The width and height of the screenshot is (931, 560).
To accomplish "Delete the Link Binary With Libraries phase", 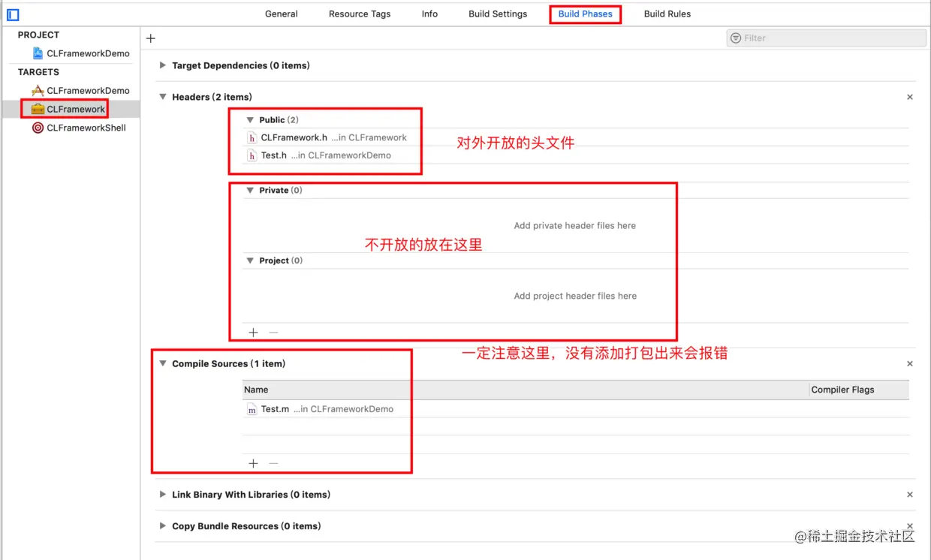I will click(x=910, y=495).
